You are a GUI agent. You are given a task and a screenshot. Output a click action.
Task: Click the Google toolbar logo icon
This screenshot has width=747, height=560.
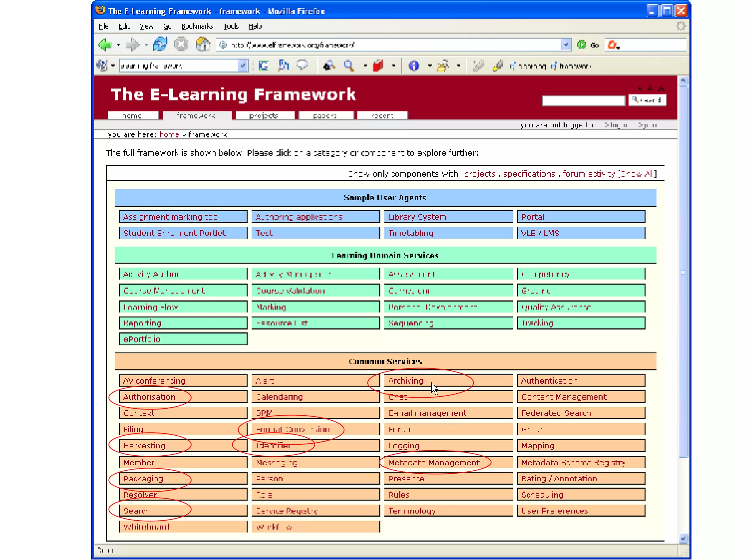pyautogui.click(x=102, y=66)
